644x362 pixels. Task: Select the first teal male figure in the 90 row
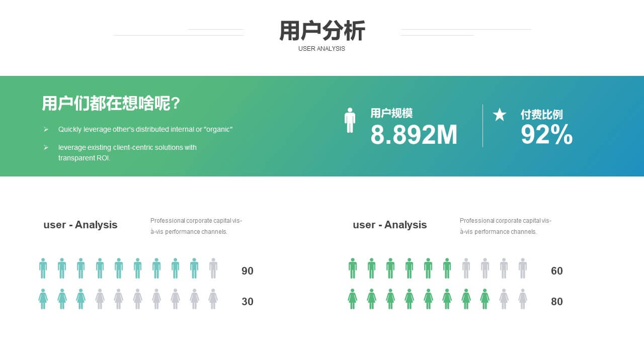coord(43,268)
